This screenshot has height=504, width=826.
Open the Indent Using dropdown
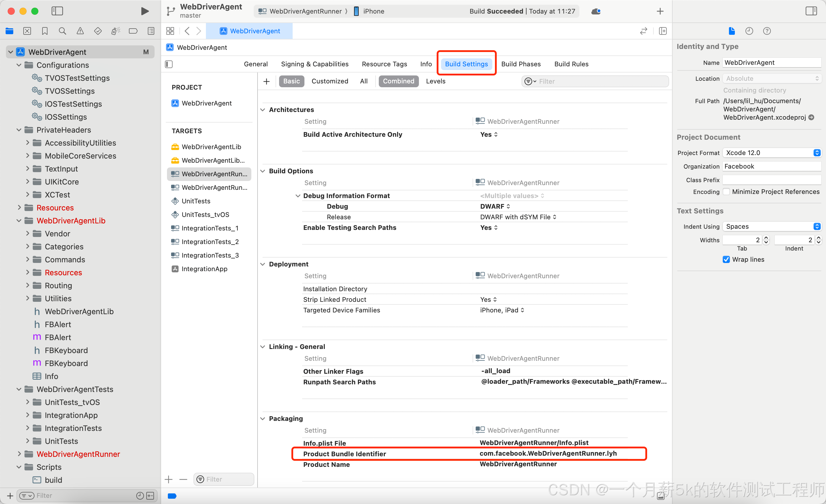(771, 226)
